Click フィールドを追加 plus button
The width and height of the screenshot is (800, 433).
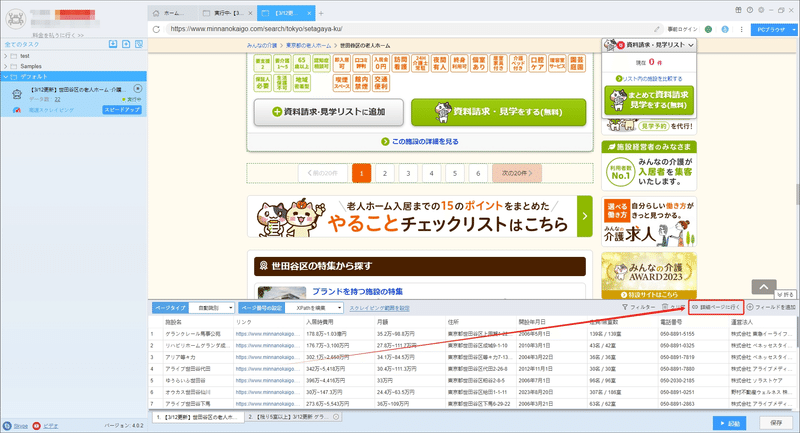coord(771,307)
